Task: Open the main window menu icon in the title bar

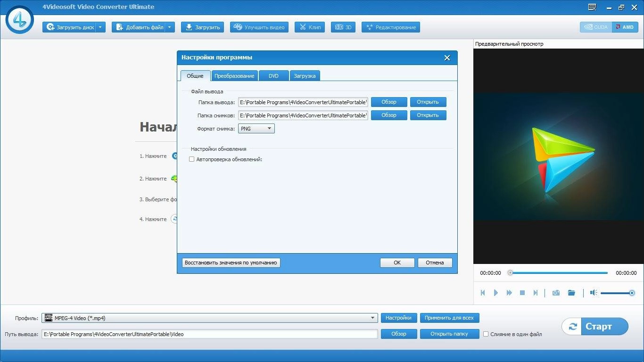Action: 592,7
